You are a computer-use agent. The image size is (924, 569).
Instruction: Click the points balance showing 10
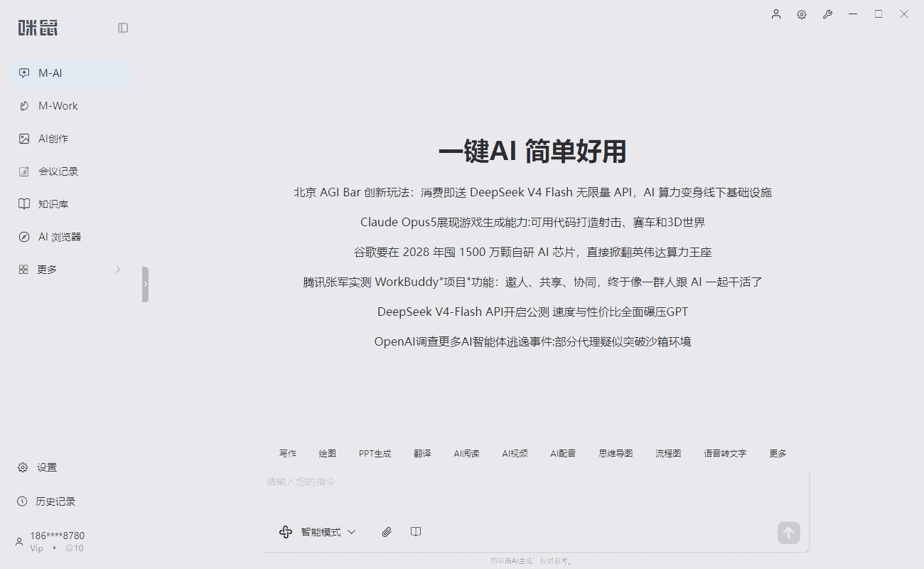point(75,548)
